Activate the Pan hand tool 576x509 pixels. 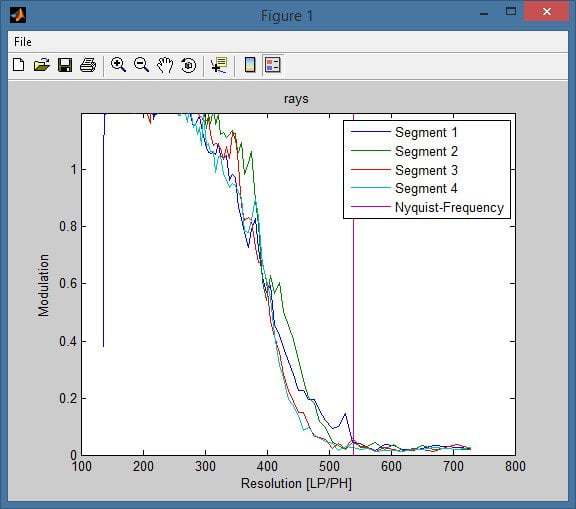165,65
